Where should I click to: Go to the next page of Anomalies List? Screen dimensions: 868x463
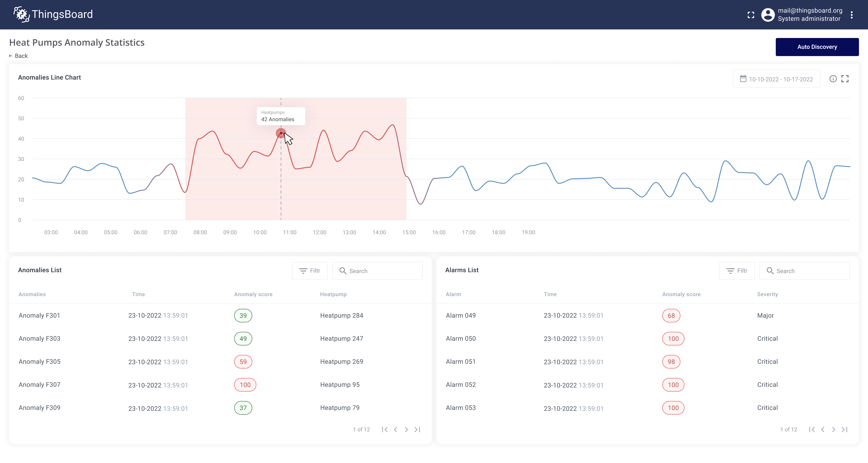coord(406,429)
